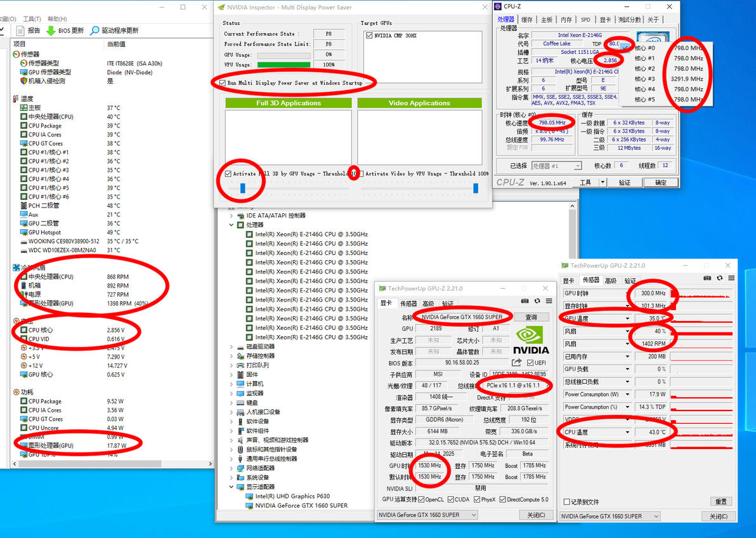Click the Full 3D Applications list box
Viewport: 756px width, 538px height.
pyautogui.click(x=289, y=138)
